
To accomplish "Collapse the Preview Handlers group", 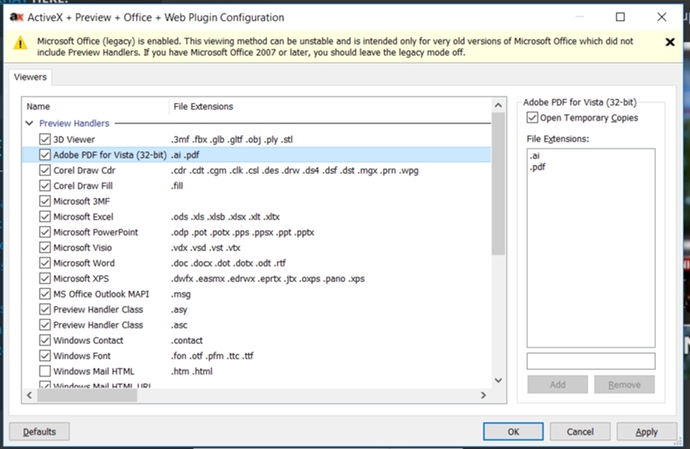I will 29,123.
